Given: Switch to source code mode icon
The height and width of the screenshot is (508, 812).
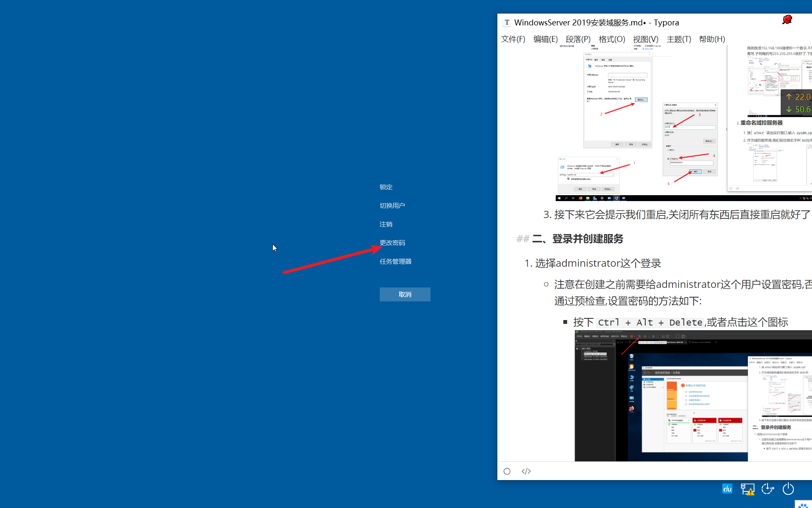Looking at the screenshot, I should click(526, 471).
